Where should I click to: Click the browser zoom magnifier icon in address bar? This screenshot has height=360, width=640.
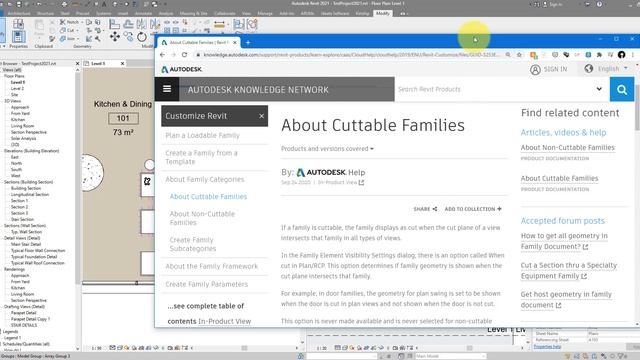point(508,55)
